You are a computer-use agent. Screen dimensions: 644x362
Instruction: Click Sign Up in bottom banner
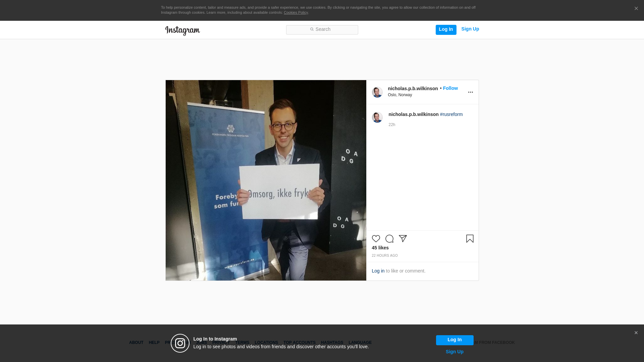pyautogui.click(x=454, y=352)
